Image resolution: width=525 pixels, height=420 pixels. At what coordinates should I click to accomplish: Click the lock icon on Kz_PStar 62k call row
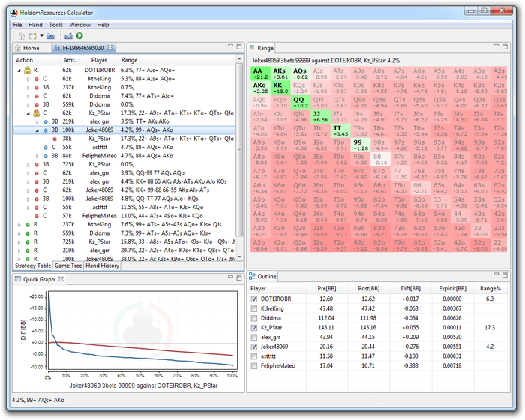(x=36, y=112)
